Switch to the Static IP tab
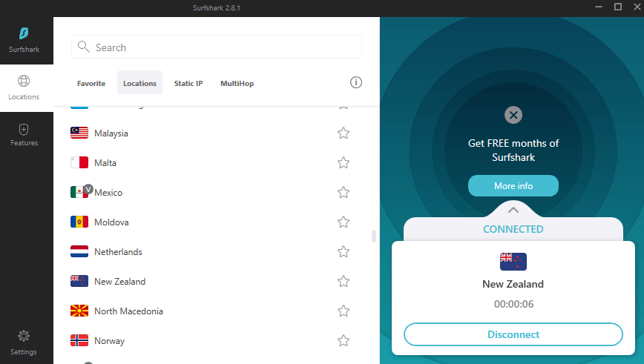Viewport: 644px width, 364px height. click(x=188, y=83)
